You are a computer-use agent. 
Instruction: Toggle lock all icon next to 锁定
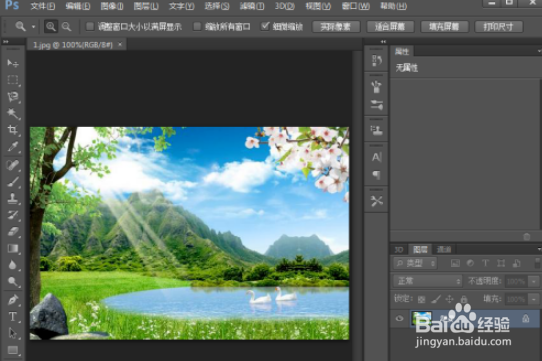tap(464, 299)
